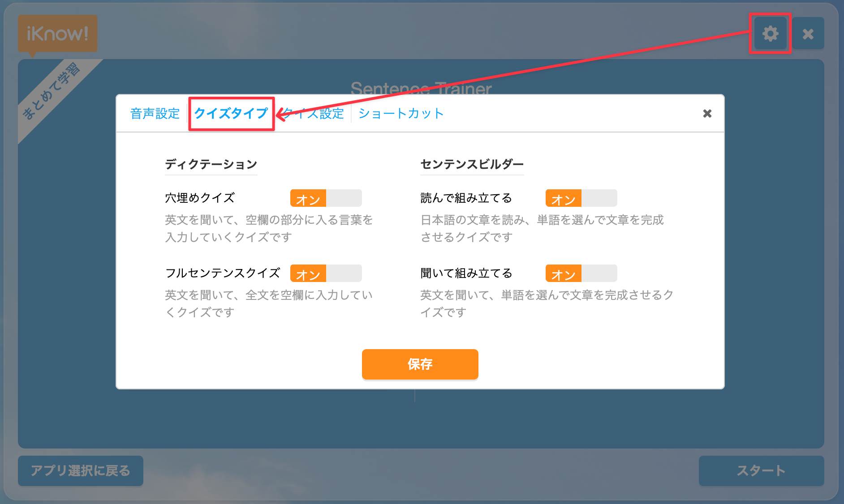Click the ディクテーション heading
The height and width of the screenshot is (504, 844).
coord(211,164)
